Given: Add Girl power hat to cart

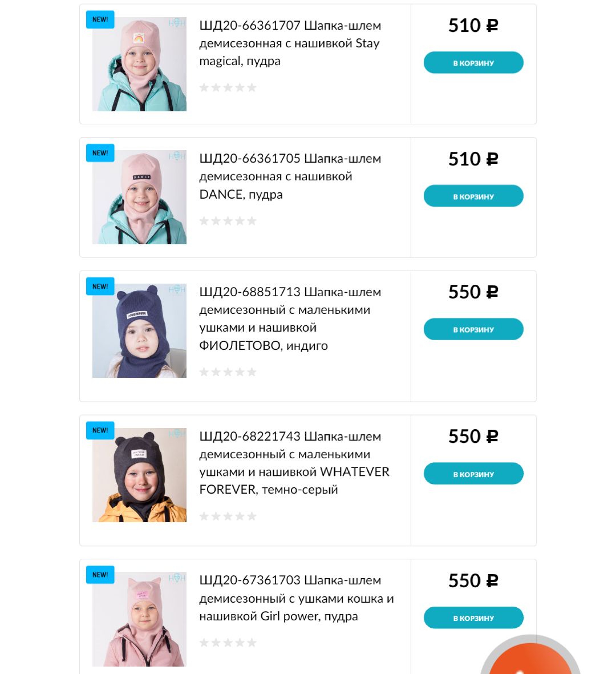Looking at the screenshot, I should (473, 618).
